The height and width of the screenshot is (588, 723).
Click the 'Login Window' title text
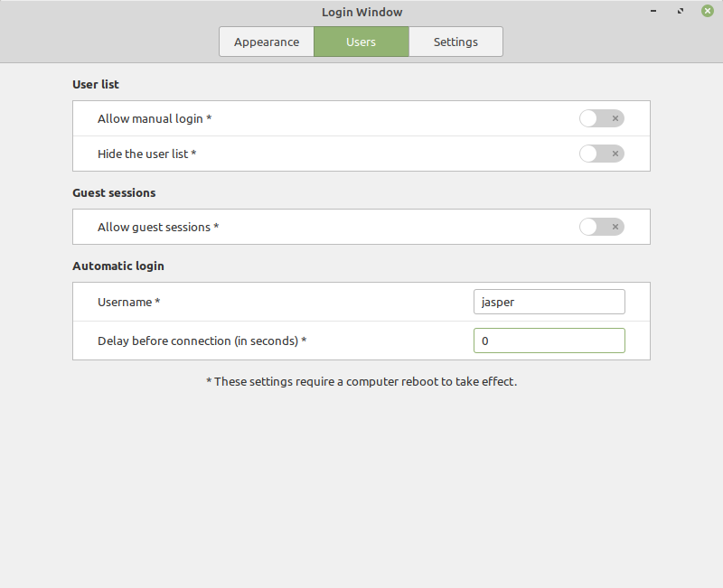coord(362,12)
